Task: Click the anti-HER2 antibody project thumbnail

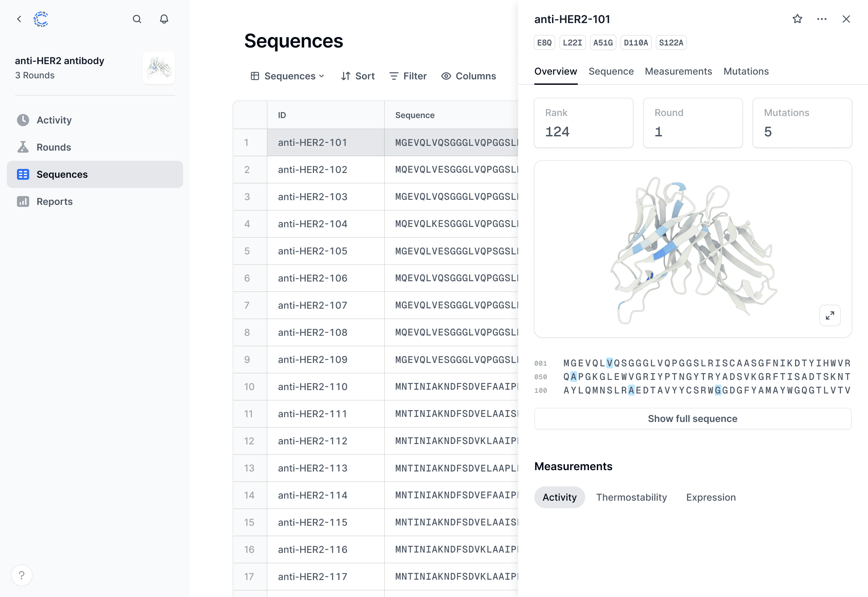Action: tap(158, 68)
